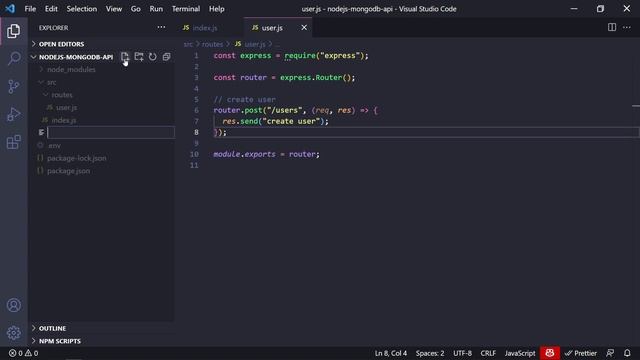Open the Explorer view in activity bar

pos(13,31)
